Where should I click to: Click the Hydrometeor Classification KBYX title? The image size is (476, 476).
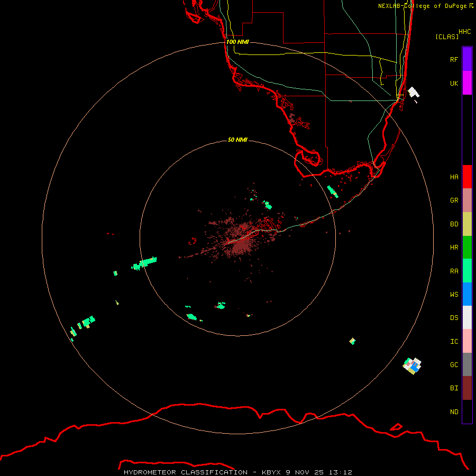[x=237, y=472]
